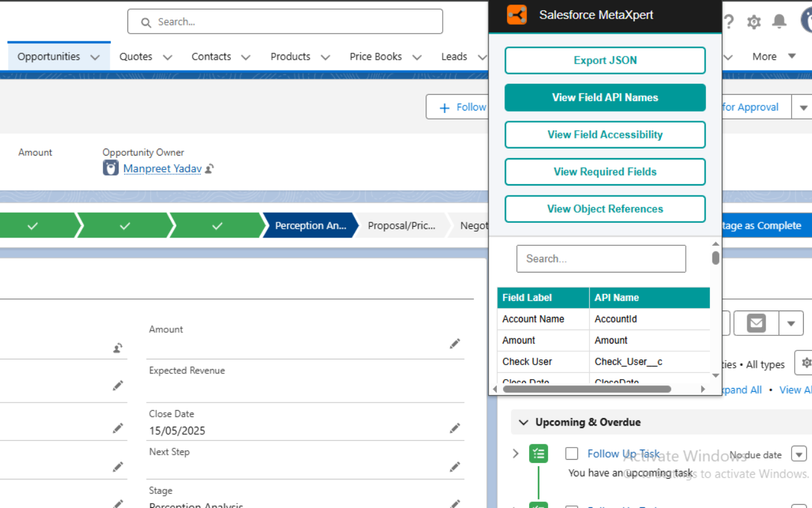Select the Perception Analysis path stage
This screenshot has width=812, height=508.
[x=310, y=225]
